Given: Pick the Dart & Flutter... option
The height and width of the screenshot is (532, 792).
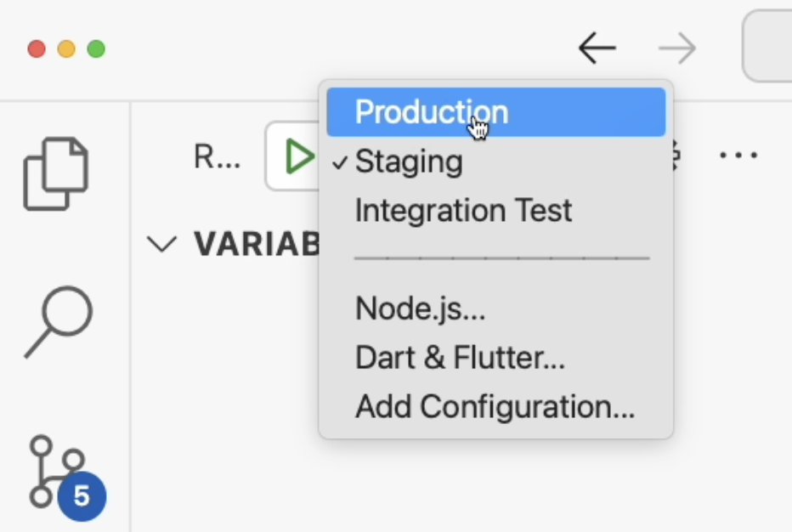Looking at the screenshot, I should tap(460, 358).
